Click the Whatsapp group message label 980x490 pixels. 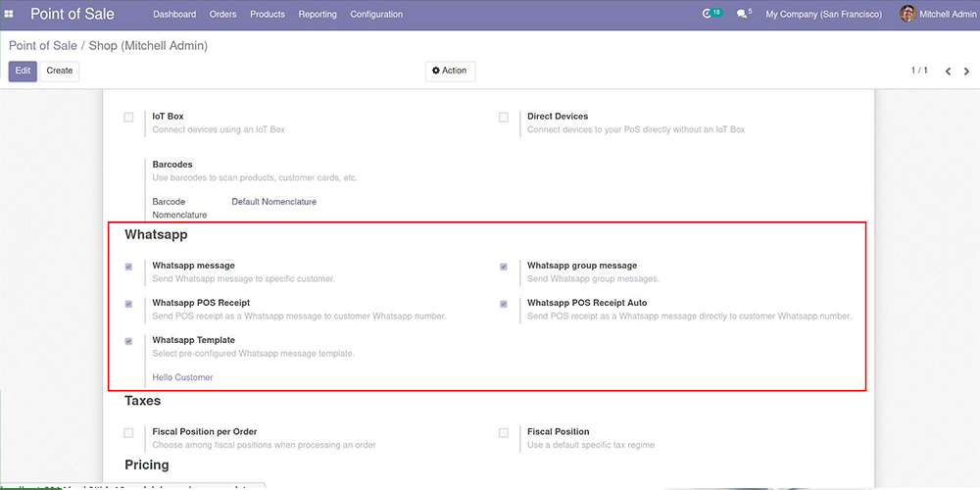[582, 266]
